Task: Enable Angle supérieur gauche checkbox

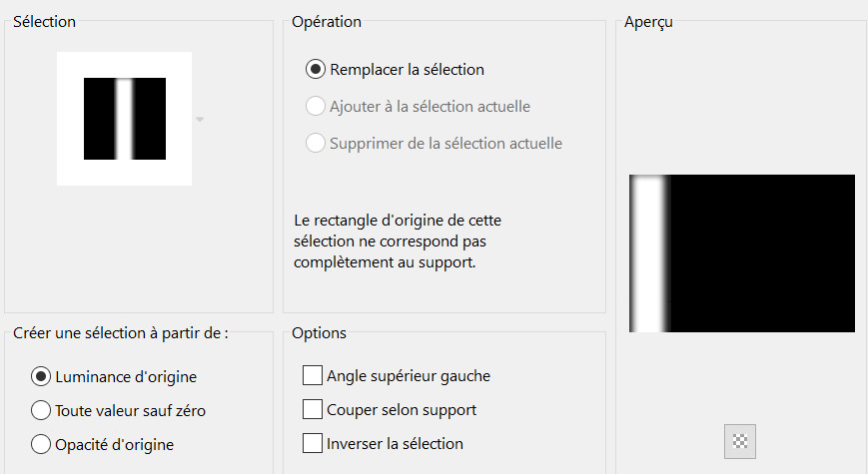Action: pyautogui.click(x=313, y=376)
